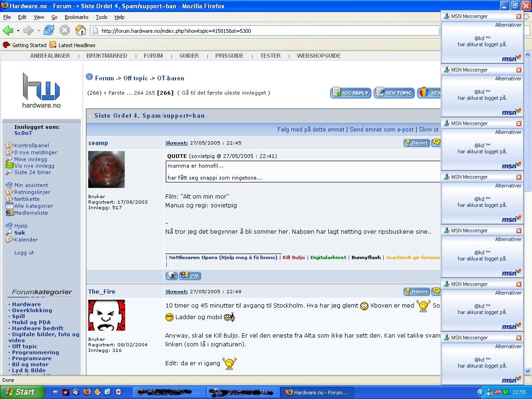Report The_Fire's post
This screenshot has height=399, width=532.
pos(417,291)
